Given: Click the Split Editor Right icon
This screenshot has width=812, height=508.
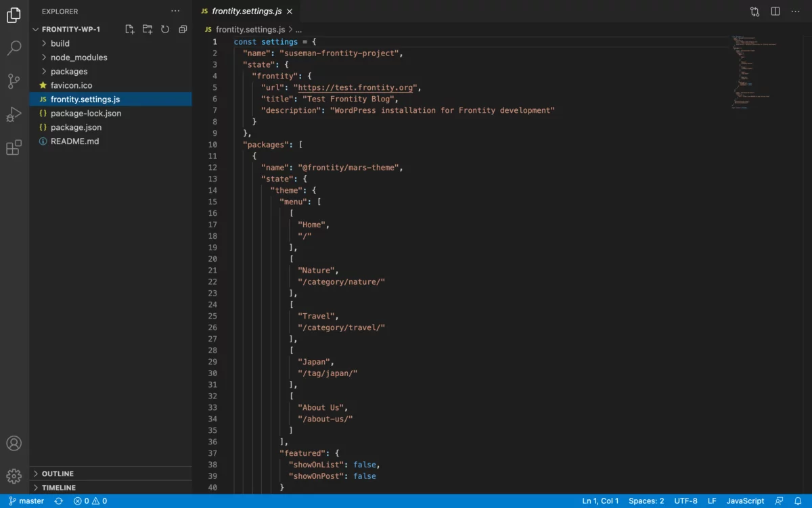Looking at the screenshot, I should pyautogui.click(x=775, y=11).
